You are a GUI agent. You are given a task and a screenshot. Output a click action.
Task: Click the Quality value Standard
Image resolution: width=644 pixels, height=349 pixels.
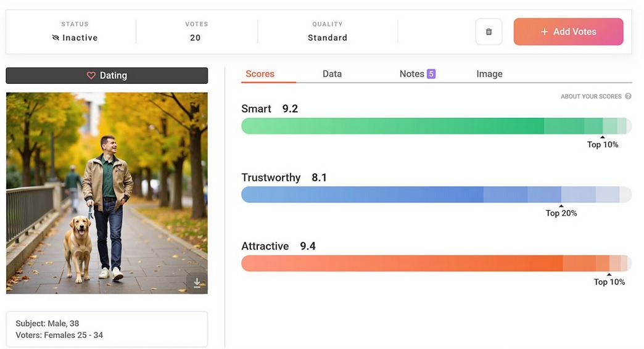(328, 38)
